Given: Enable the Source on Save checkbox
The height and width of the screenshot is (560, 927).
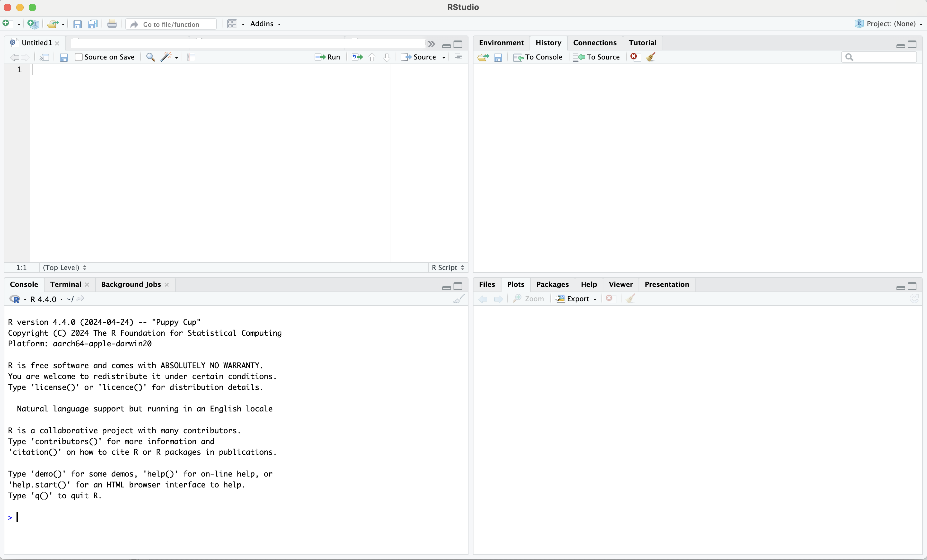Looking at the screenshot, I should [x=78, y=57].
